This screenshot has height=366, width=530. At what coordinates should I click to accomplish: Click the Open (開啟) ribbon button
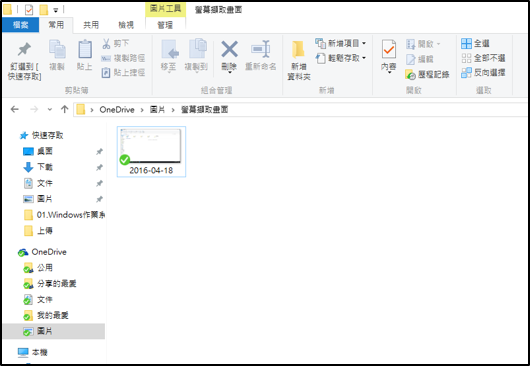[x=423, y=44]
